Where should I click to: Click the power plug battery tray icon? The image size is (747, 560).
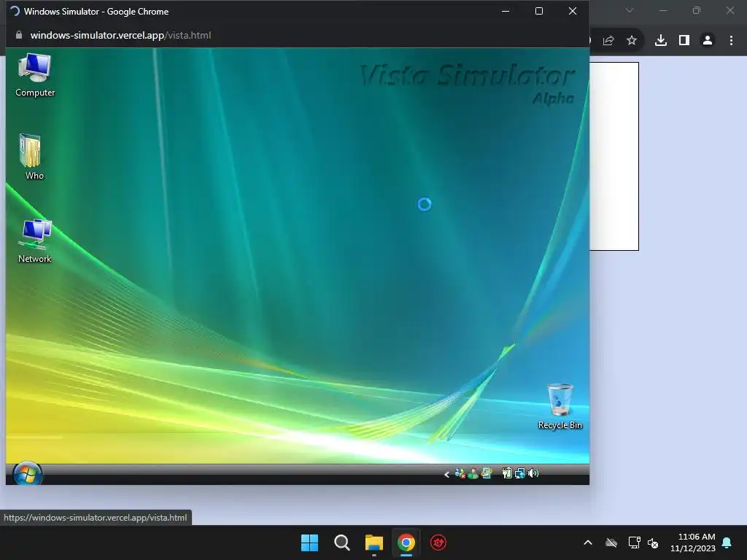[507, 472]
